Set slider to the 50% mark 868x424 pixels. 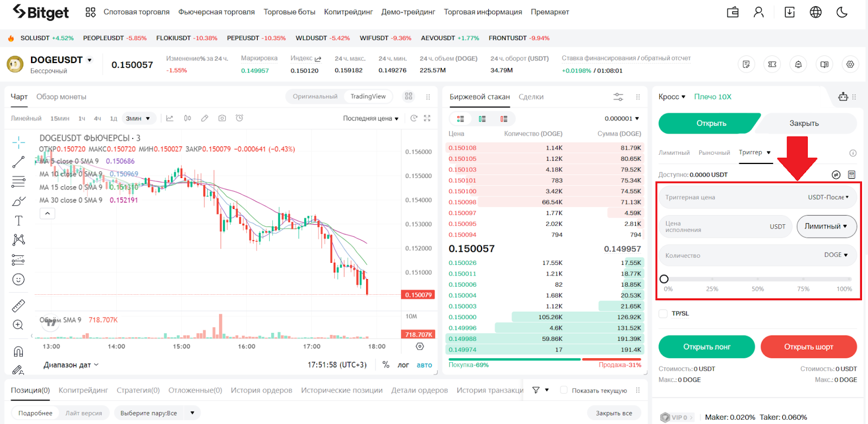[758, 279]
